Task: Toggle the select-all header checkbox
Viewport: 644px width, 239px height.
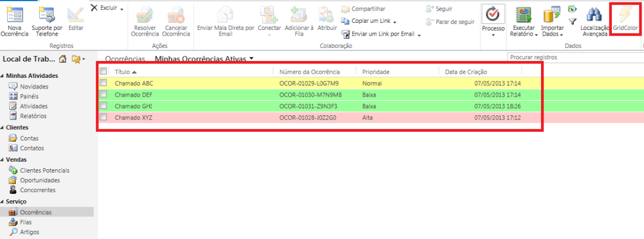Action: click(x=104, y=71)
